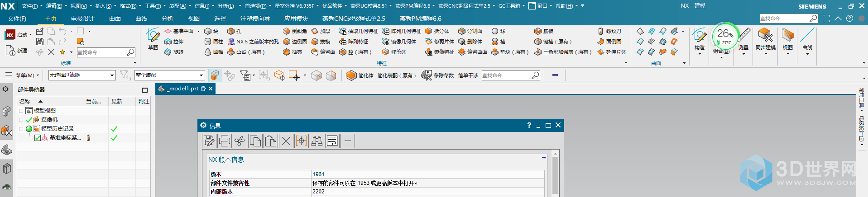868x197 pixels.
Task: Toggle word wrap icon in 信息 window
Action: click(332, 141)
